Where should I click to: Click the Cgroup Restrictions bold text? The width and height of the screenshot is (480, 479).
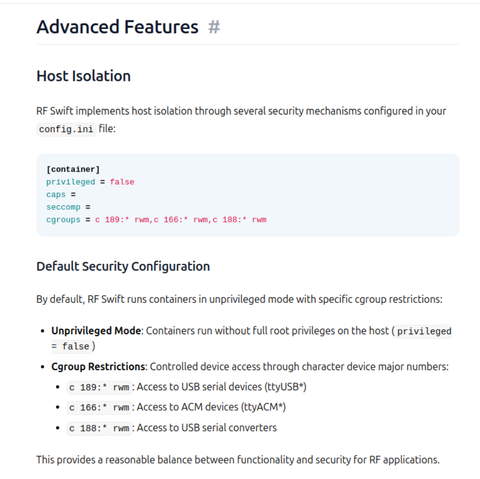(98, 367)
